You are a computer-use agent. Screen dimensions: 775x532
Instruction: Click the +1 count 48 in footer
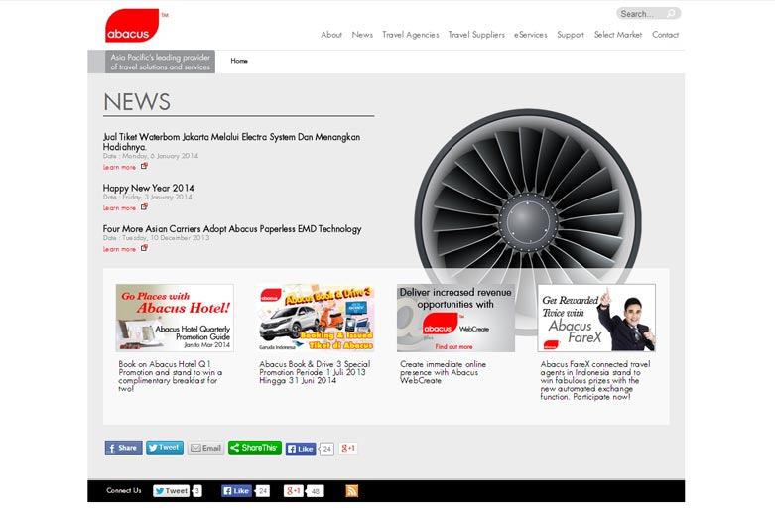(x=315, y=491)
